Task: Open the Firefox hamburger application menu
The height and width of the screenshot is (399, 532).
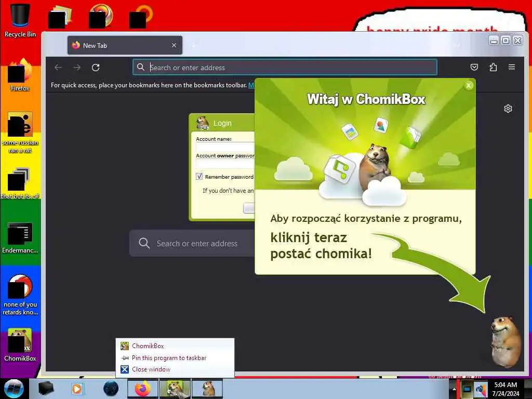Action: (x=512, y=67)
